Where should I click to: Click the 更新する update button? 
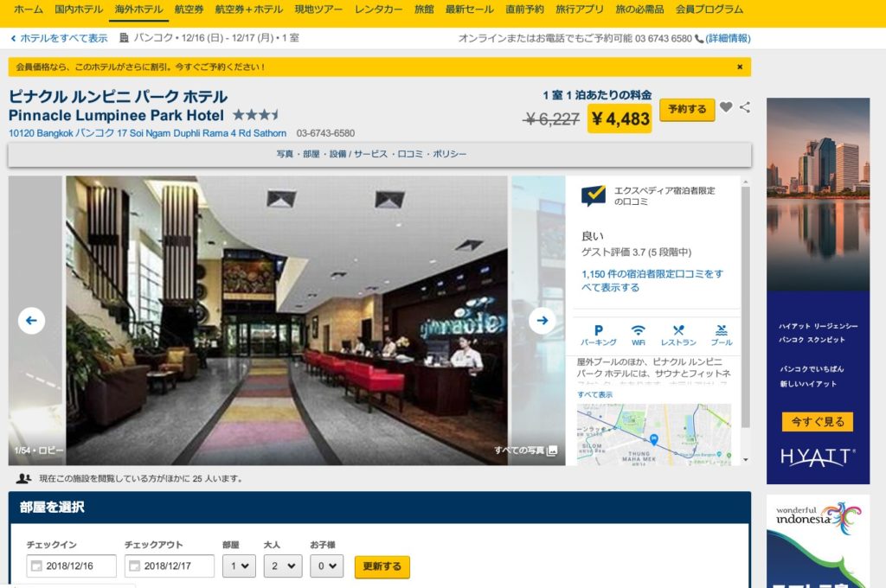pyautogui.click(x=382, y=566)
